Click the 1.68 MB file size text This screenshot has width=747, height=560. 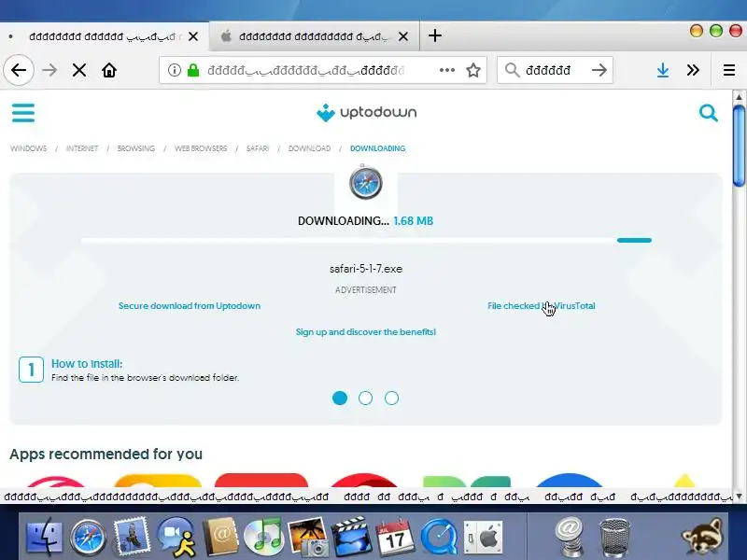tap(413, 221)
